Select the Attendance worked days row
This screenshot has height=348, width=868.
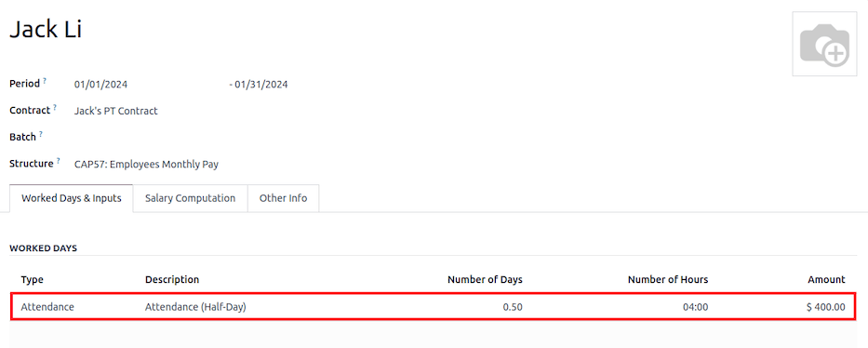pos(433,306)
